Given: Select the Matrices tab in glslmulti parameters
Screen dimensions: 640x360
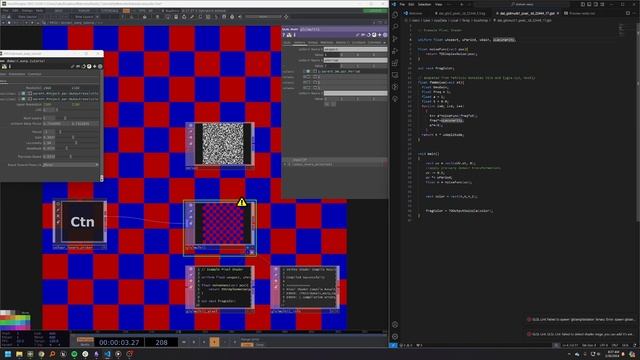Looking at the screenshot, I should tap(327, 42).
